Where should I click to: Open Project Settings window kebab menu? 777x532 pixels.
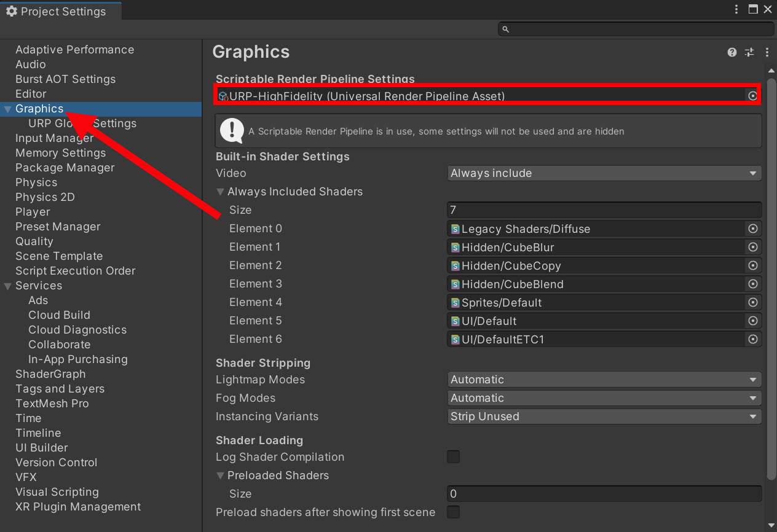[736, 9]
